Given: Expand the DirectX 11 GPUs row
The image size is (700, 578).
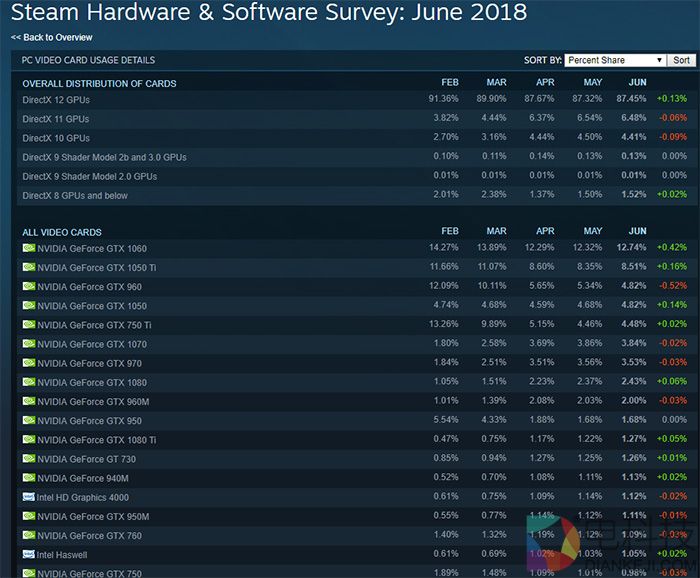Looking at the screenshot, I should point(56,119).
